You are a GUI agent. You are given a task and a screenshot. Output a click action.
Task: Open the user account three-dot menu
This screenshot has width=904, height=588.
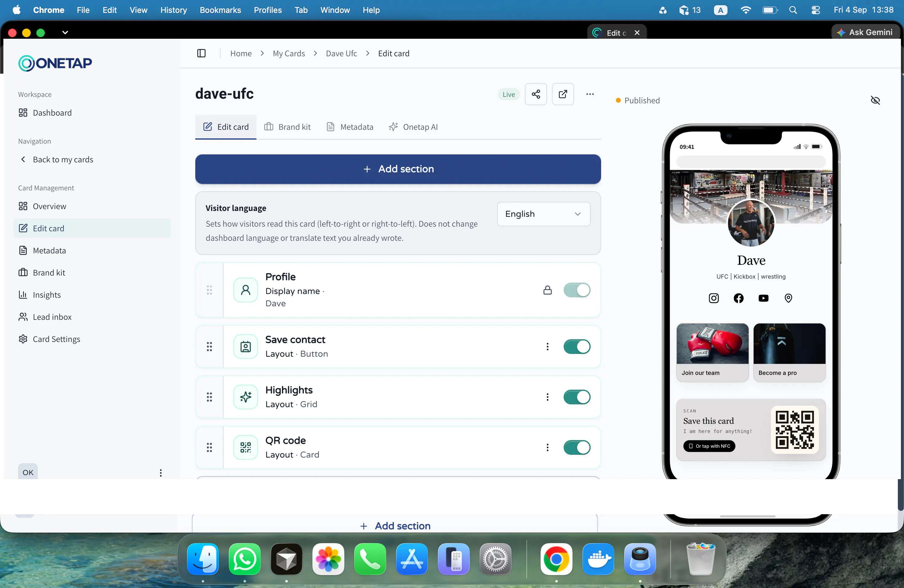pos(161,473)
